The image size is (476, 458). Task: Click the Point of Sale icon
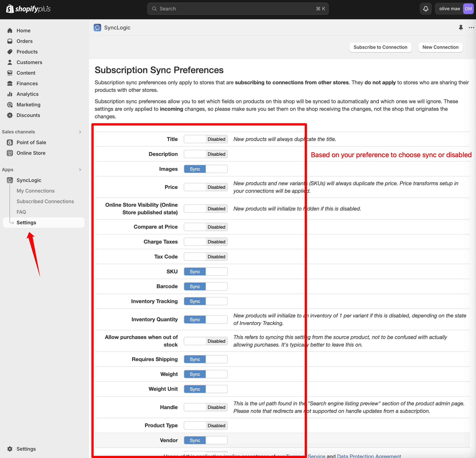tap(10, 142)
